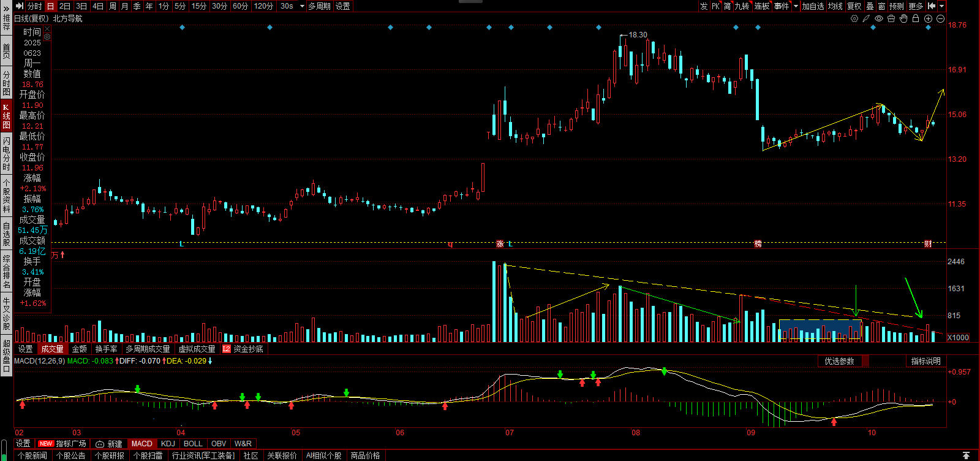Select the 周 weekly period
The width and height of the screenshot is (980, 461).
(x=113, y=6)
